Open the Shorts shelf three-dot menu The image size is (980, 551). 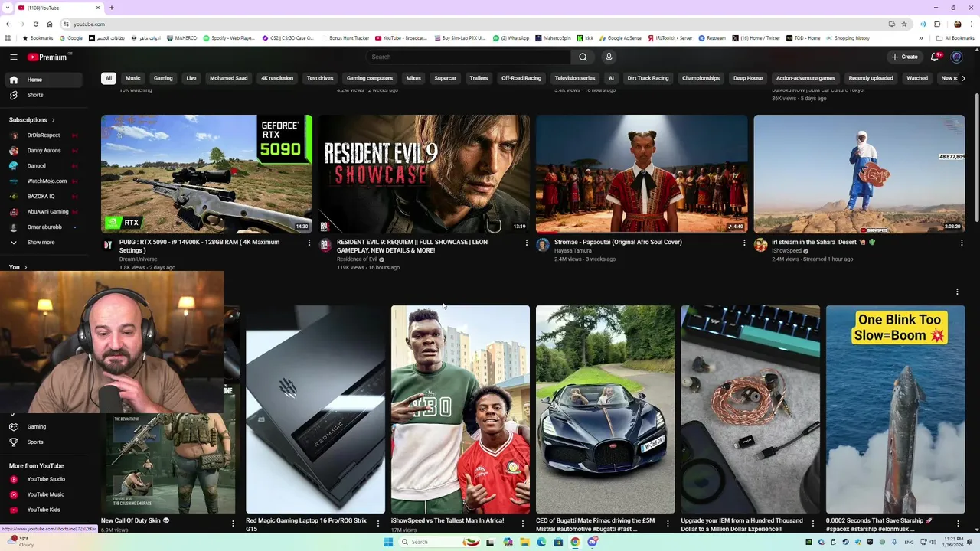[x=957, y=292]
